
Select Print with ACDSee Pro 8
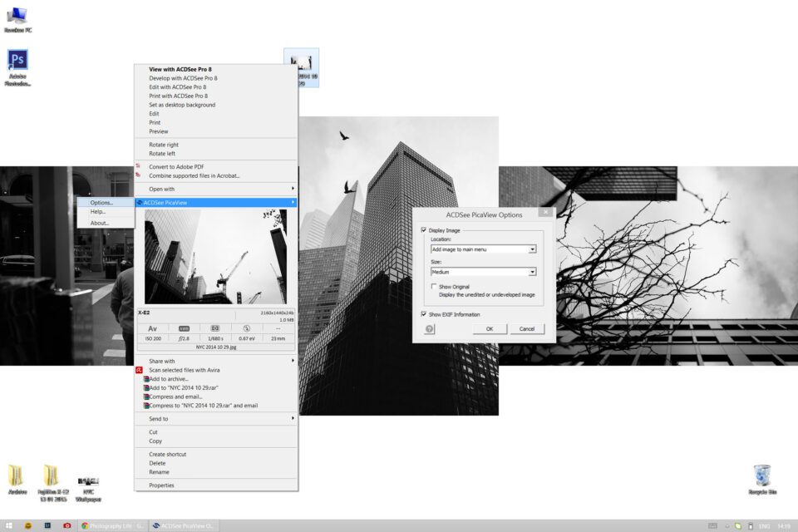(x=216, y=96)
